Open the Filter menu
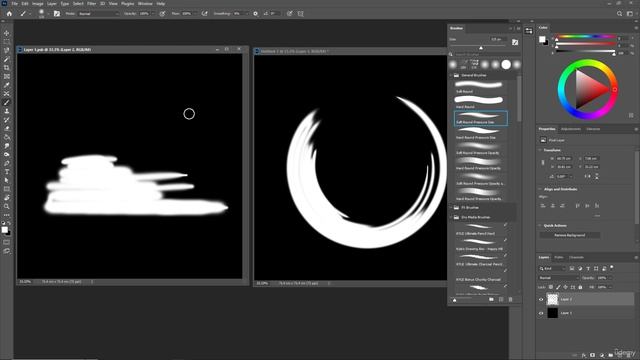The image size is (640, 360). (91, 4)
